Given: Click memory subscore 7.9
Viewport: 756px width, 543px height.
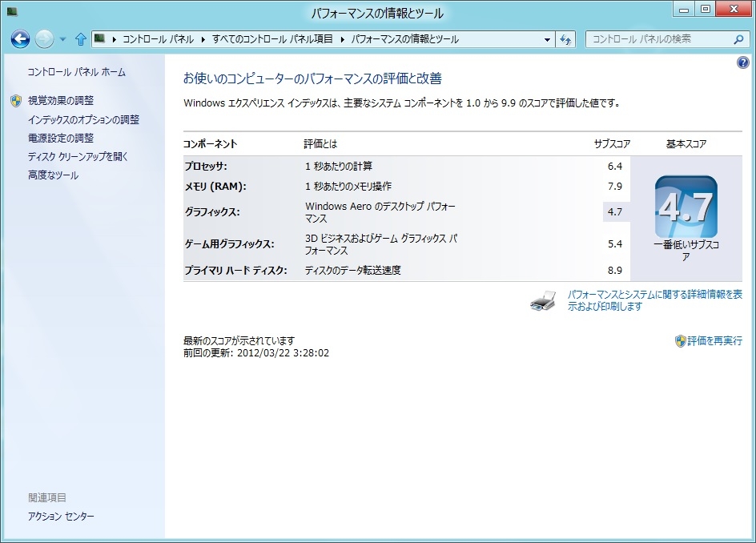Looking at the screenshot, I should click(615, 186).
